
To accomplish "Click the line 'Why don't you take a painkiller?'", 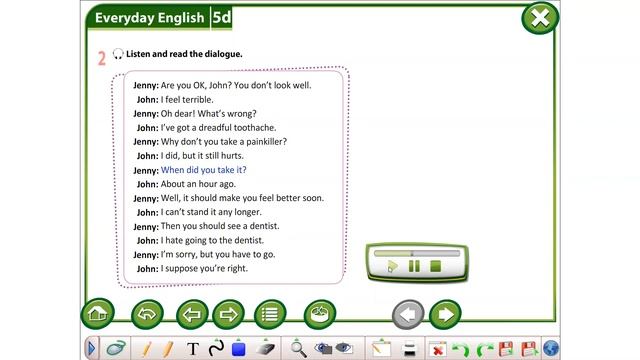I will coord(224,142).
